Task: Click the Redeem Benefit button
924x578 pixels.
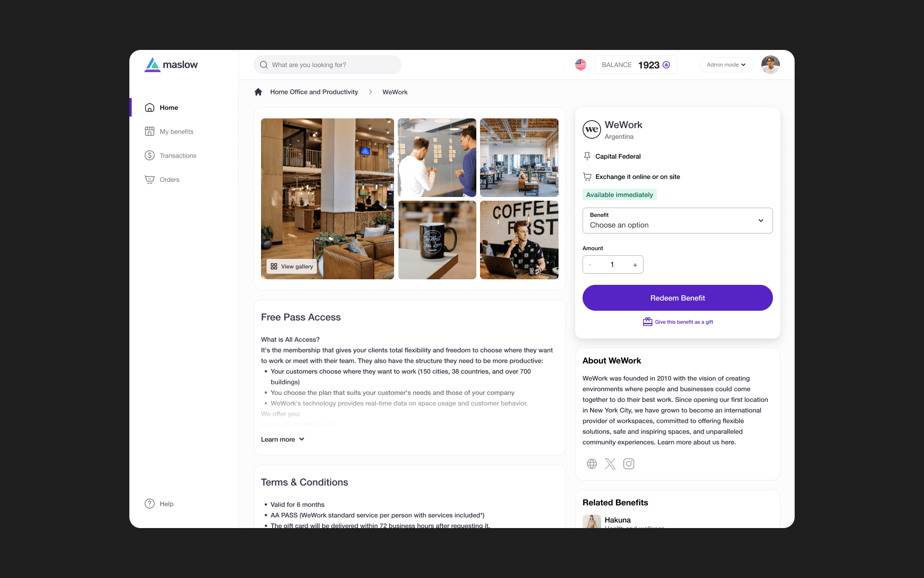Action: pyautogui.click(x=677, y=298)
